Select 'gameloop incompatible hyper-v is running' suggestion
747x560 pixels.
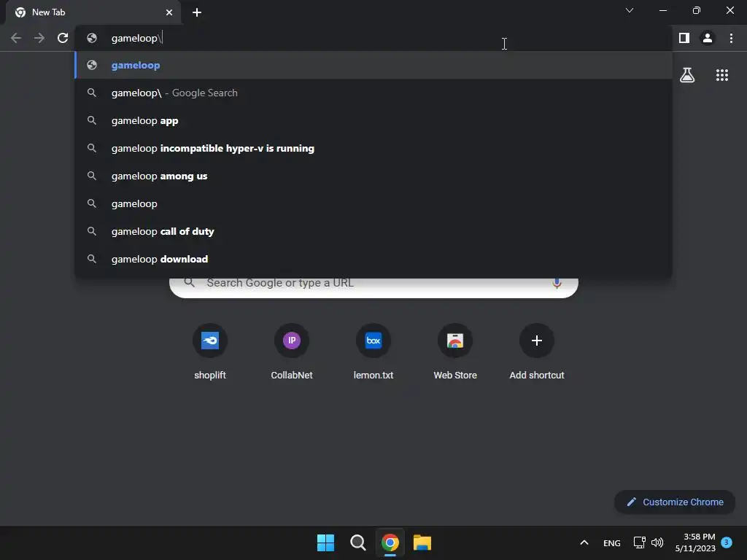[373, 148]
